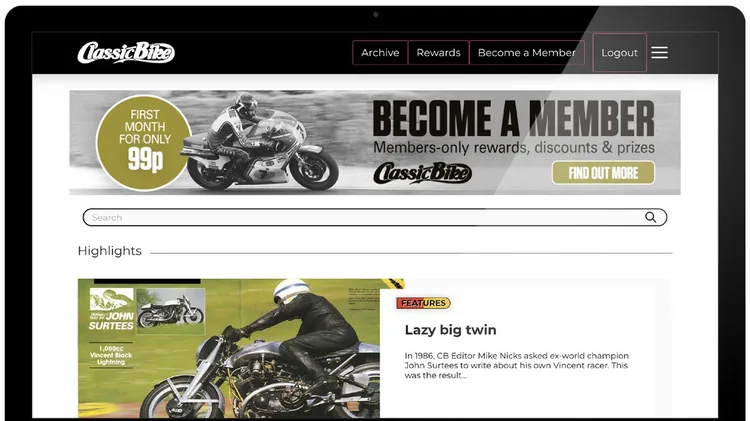Click the search magnifier icon
This screenshot has height=421, width=750.
(651, 217)
